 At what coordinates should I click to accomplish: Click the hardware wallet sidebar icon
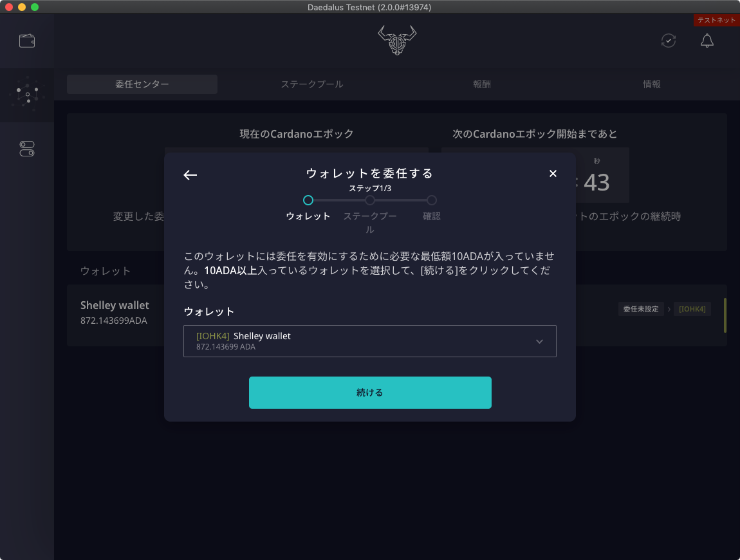tap(27, 149)
